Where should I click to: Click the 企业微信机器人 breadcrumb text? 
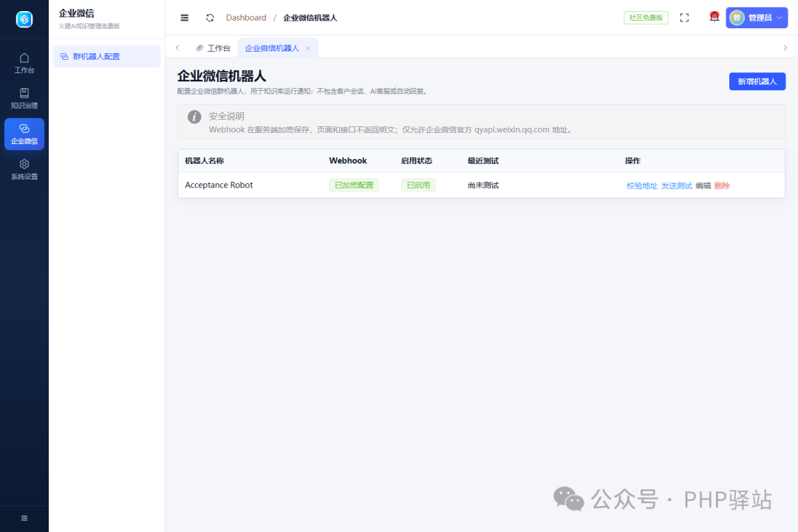pyautogui.click(x=310, y=18)
